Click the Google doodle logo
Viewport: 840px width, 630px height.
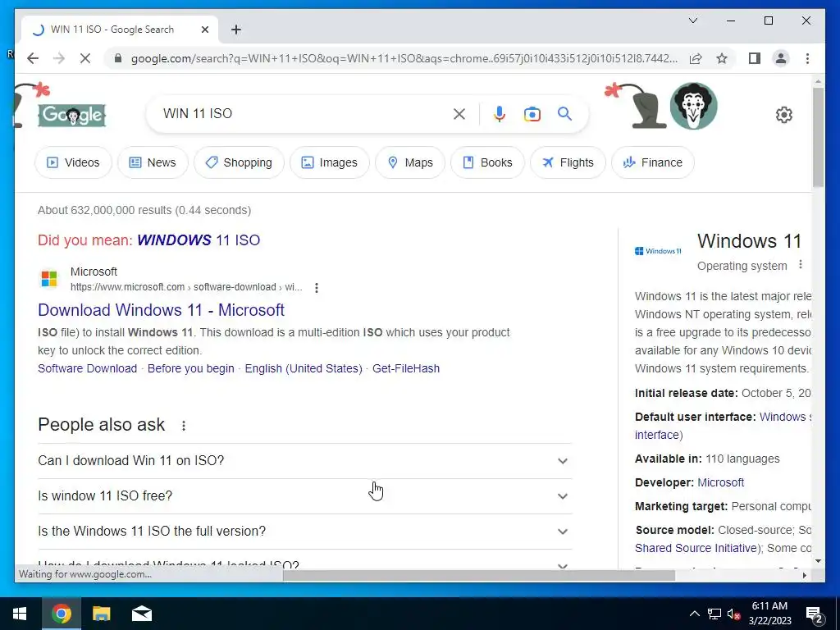(x=72, y=115)
